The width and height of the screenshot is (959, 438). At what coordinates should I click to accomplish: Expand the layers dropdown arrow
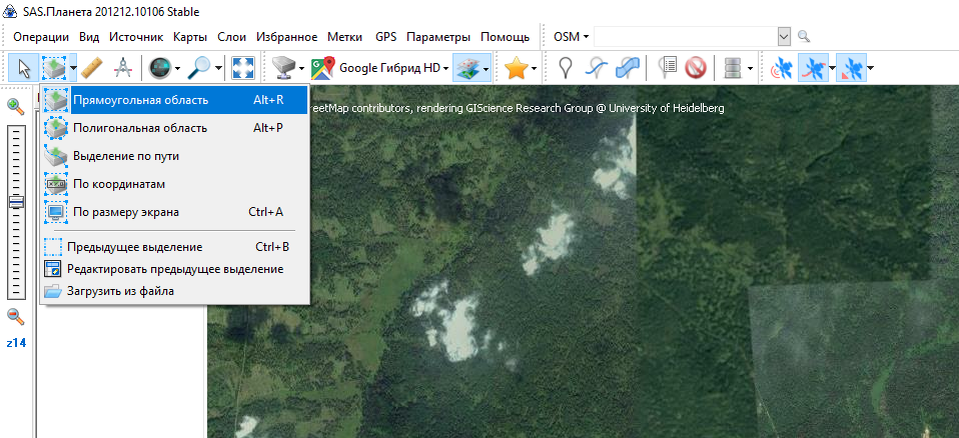pyautogui.click(x=486, y=68)
